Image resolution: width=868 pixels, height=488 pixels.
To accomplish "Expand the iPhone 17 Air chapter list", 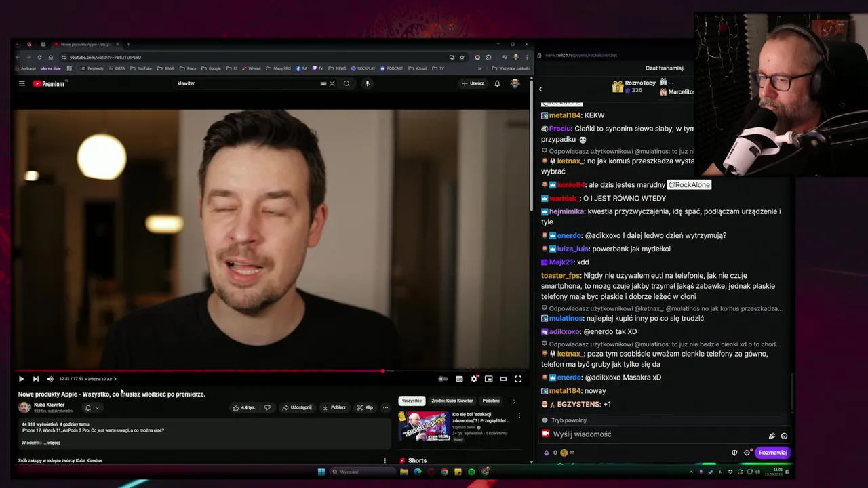I will [102, 379].
